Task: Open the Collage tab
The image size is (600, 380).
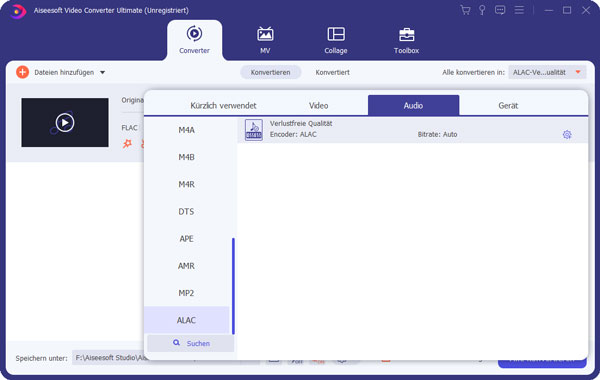Action: pos(336,41)
